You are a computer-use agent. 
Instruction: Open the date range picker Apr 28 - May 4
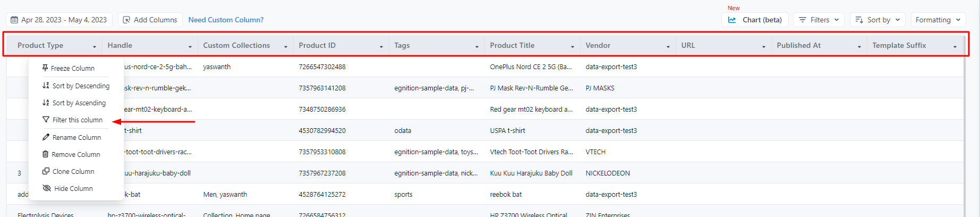59,20
